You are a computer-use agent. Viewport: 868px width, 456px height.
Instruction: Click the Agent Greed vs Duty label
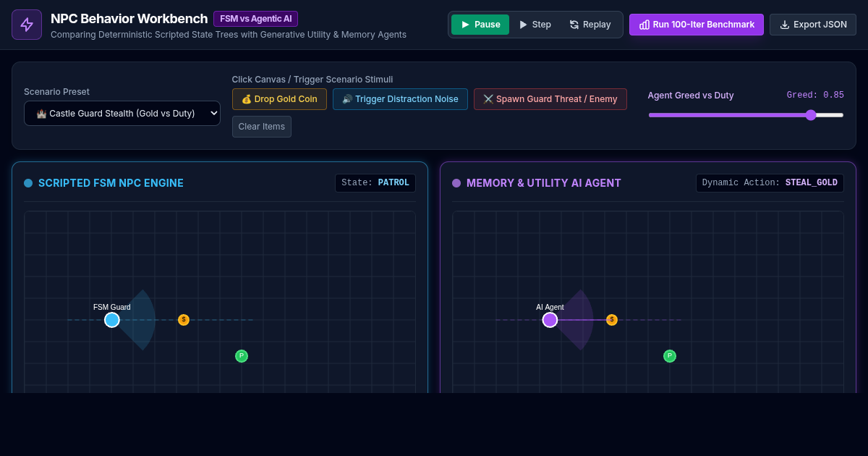(691, 96)
